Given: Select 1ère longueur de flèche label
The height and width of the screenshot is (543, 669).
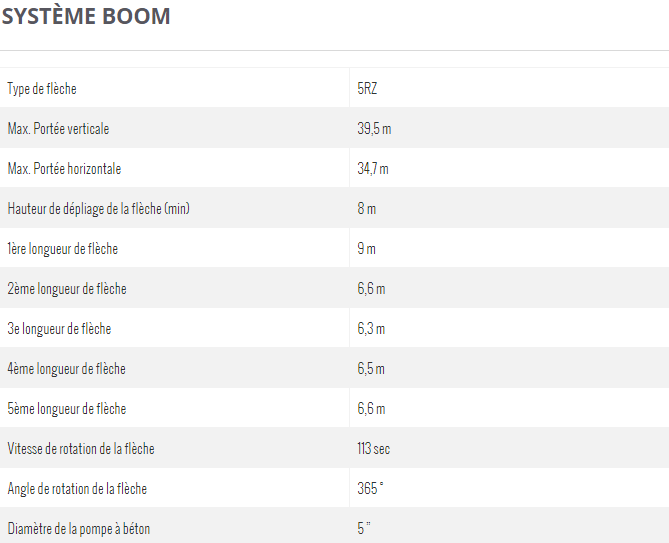Looking at the screenshot, I should 62,249.
